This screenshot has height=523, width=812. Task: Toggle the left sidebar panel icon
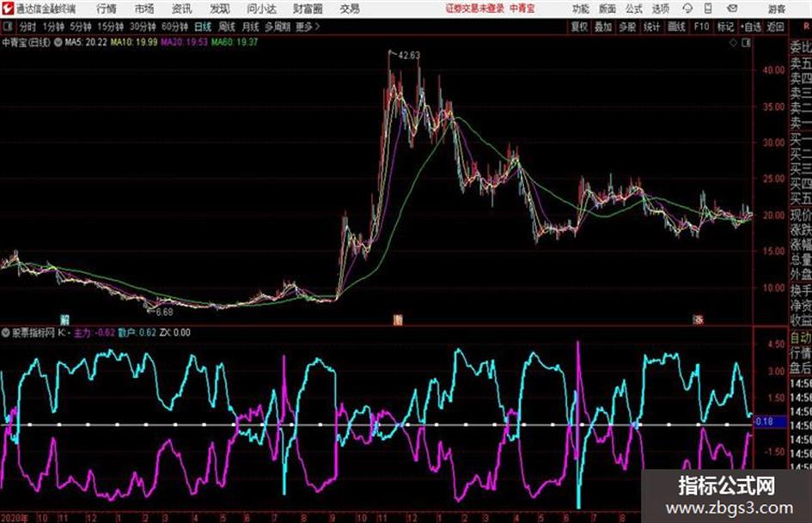(x=7, y=27)
